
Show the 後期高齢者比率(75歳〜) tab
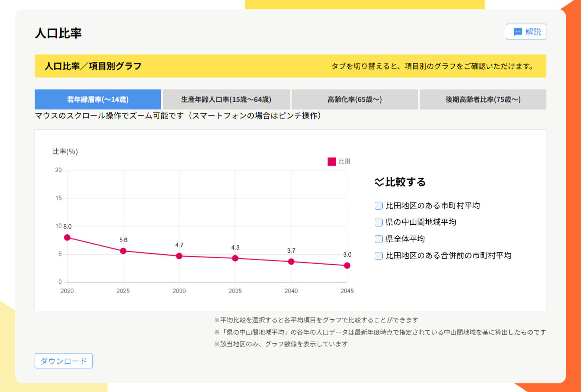coord(483,99)
